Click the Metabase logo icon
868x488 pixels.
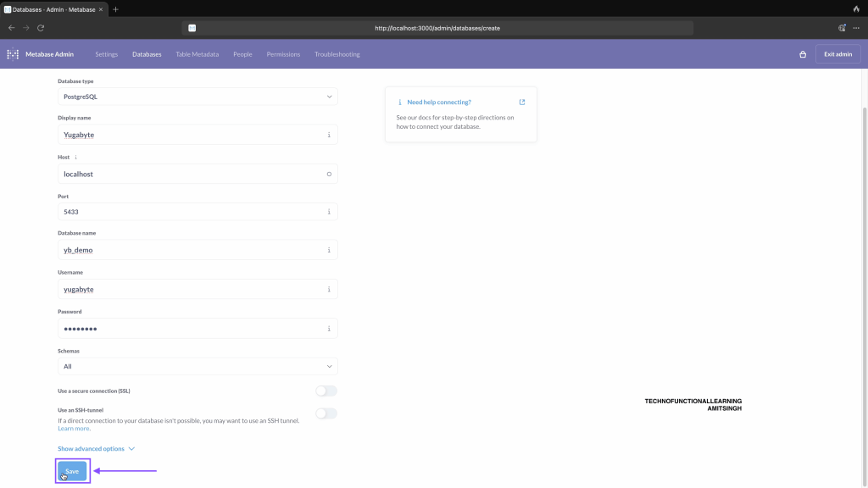pyautogui.click(x=13, y=54)
